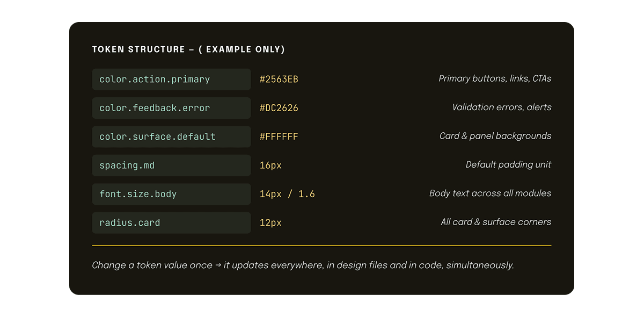Click the 'Primary buttons, links, CTAs' description
Viewport: 644px width, 316px height.
pos(494,79)
